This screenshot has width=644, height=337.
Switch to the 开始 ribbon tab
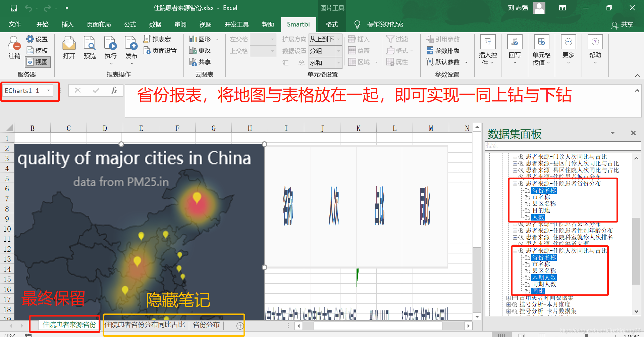point(43,25)
